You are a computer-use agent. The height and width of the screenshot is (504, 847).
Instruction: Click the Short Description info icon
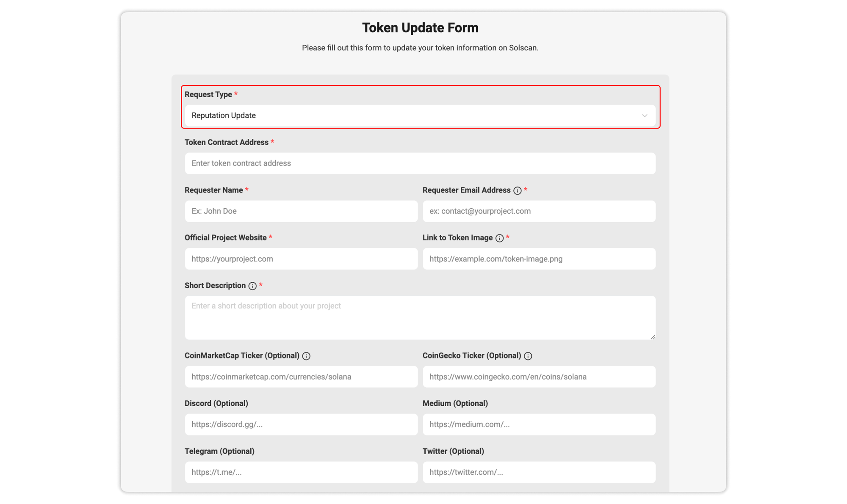click(x=252, y=286)
